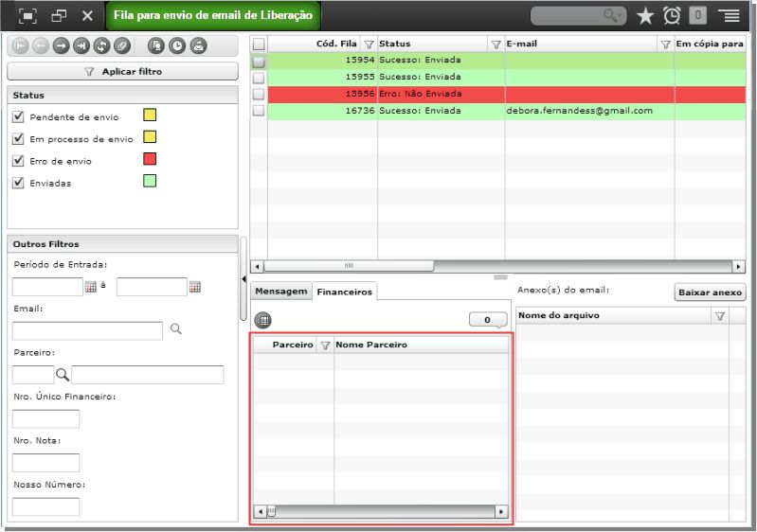Open the alarm clock reminders icon
This screenshot has width=757, height=532.
tap(672, 16)
